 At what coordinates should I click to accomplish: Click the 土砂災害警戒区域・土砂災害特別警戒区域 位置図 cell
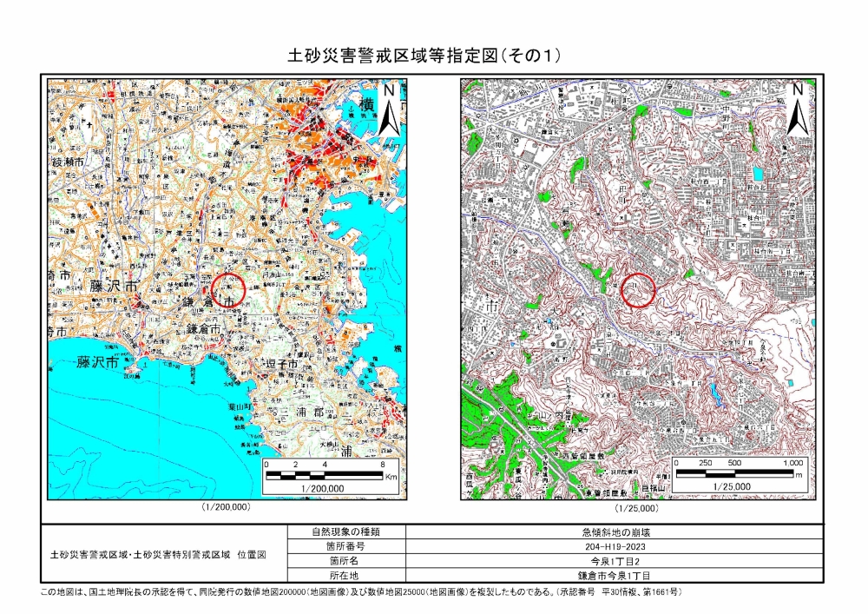tap(164, 553)
